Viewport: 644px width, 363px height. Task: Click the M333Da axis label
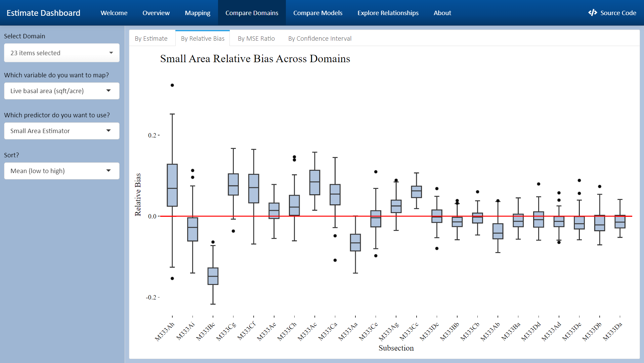[612, 332]
